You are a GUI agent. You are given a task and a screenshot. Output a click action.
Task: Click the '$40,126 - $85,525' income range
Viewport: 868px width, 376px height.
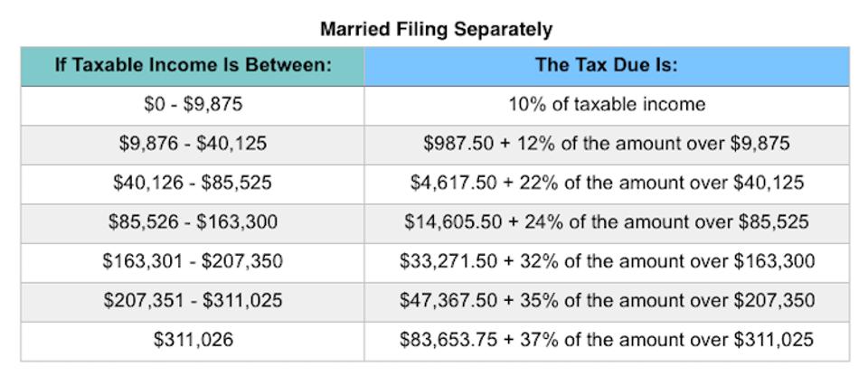pyautogui.click(x=193, y=183)
